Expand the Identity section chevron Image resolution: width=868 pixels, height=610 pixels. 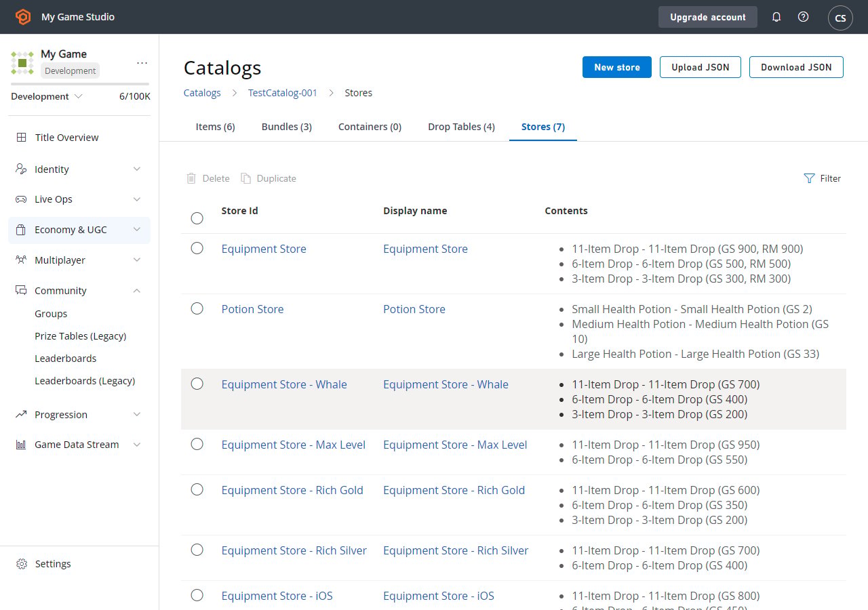pyautogui.click(x=137, y=169)
